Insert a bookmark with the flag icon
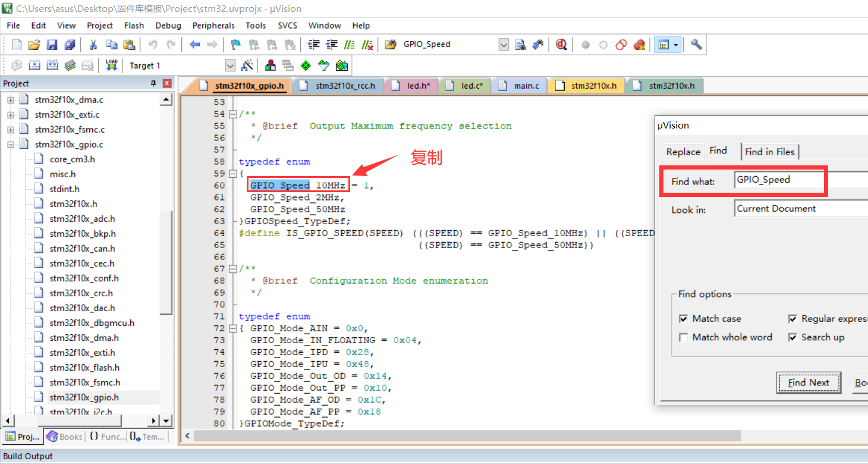The width and height of the screenshot is (868, 464). click(236, 45)
